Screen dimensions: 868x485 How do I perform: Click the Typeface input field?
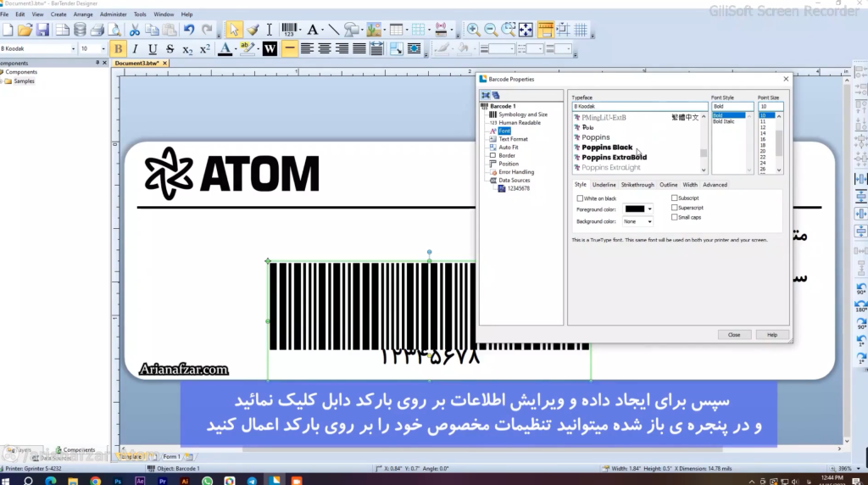pyautogui.click(x=639, y=106)
